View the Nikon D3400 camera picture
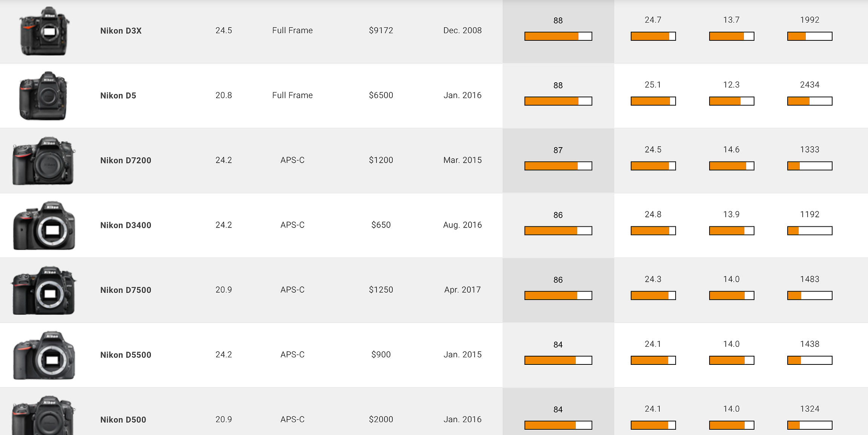Viewport: 868px width, 435px height. (44, 225)
